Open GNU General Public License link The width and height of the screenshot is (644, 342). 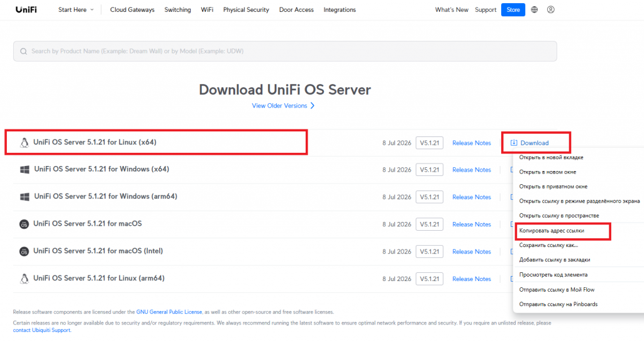pyautogui.click(x=169, y=312)
